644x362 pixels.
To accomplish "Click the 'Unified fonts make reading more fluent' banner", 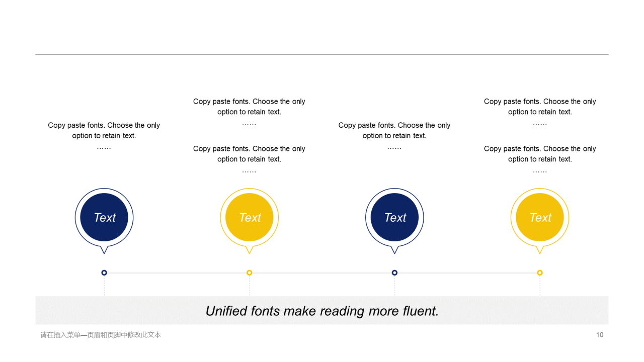I will (x=322, y=311).
